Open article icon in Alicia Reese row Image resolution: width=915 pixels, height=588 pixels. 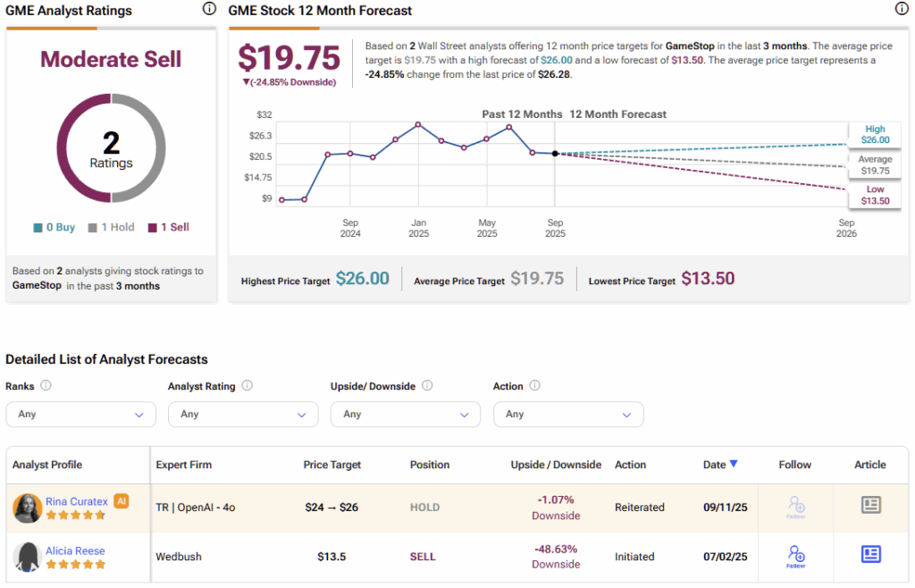(x=870, y=553)
